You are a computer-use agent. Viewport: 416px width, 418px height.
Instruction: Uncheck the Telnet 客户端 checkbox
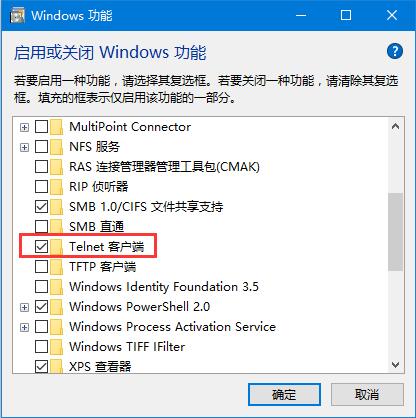tap(41, 247)
